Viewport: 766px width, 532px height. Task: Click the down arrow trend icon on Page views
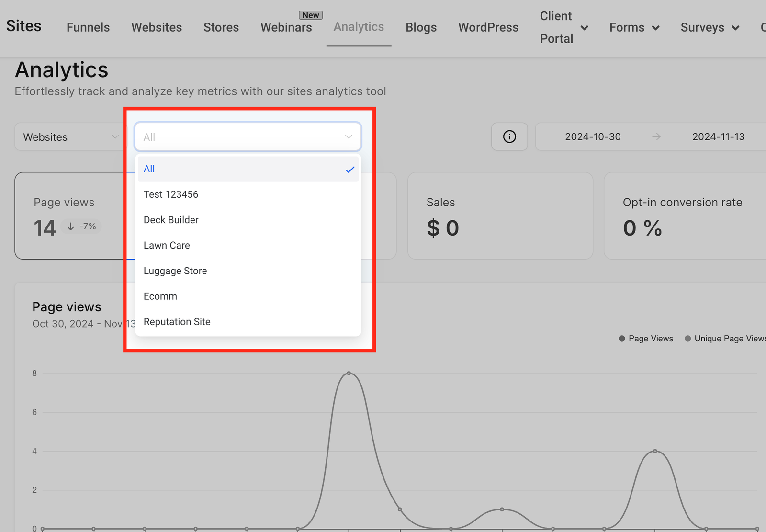tap(71, 226)
